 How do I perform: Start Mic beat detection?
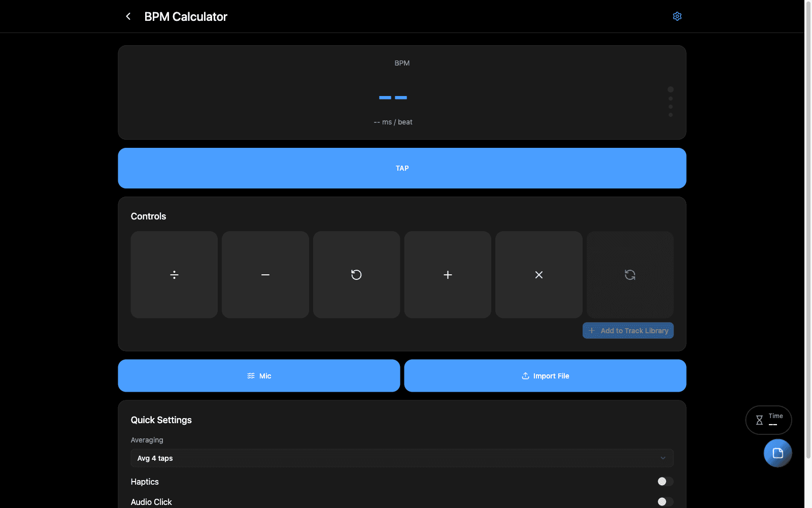(x=259, y=376)
